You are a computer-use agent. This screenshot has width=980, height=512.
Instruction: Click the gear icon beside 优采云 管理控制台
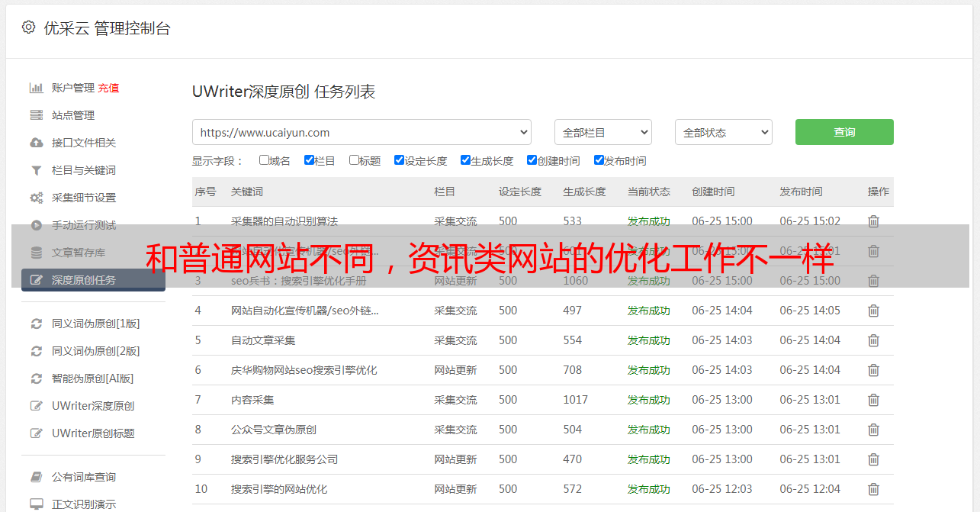(x=28, y=27)
